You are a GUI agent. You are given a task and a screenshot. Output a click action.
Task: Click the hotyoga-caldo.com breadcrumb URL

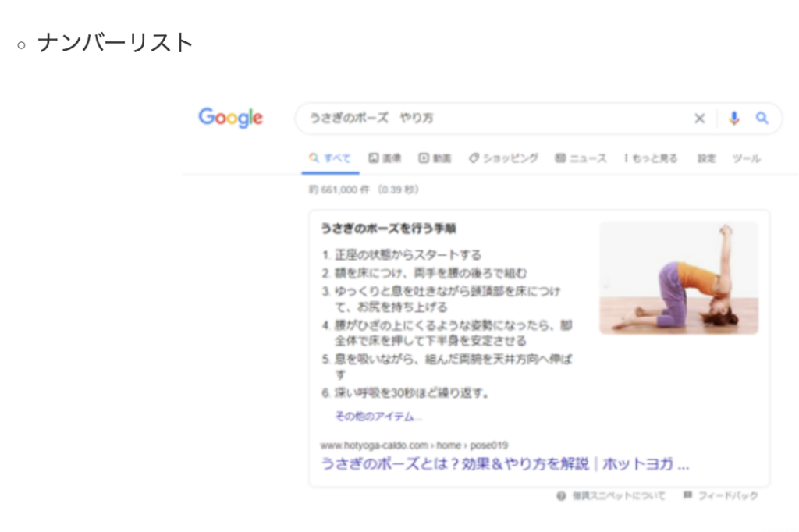click(x=414, y=445)
